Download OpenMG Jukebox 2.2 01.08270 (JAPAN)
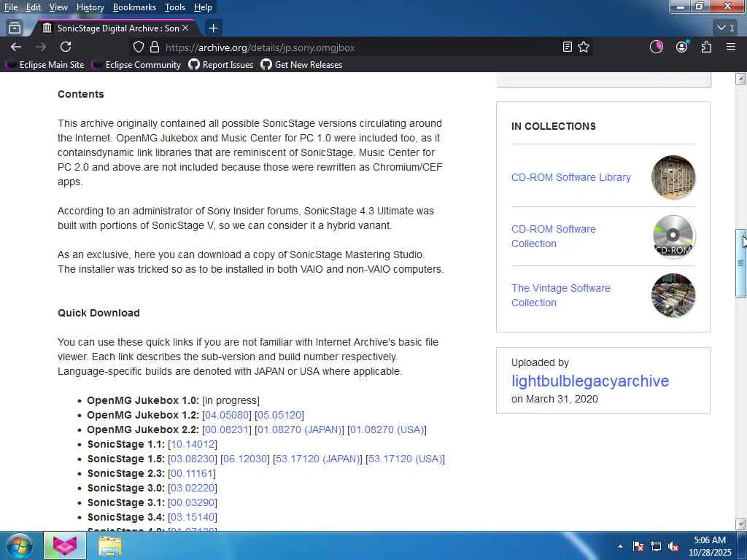The width and height of the screenshot is (747, 560). pyautogui.click(x=299, y=429)
